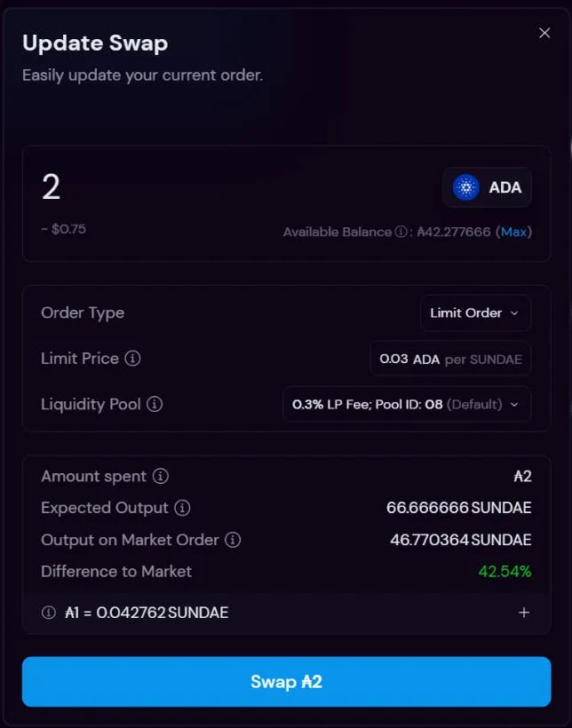Open the ADA token selector
Image resolution: width=572 pixels, height=728 pixels.
[x=487, y=187]
